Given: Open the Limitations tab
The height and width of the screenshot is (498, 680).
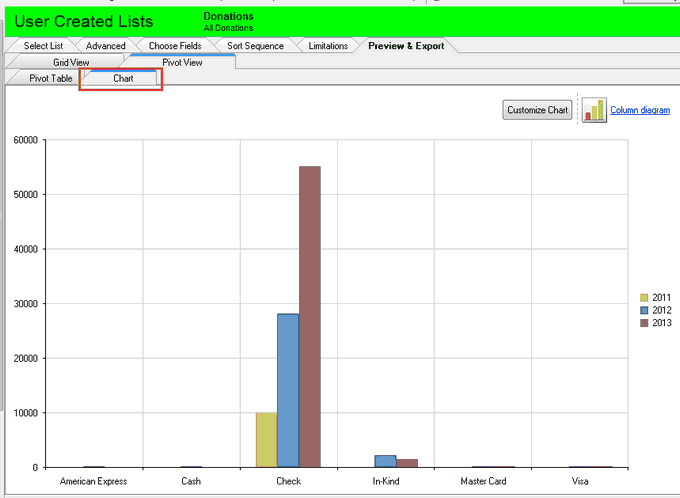Looking at the screenshot, I should tap(328, 46).
